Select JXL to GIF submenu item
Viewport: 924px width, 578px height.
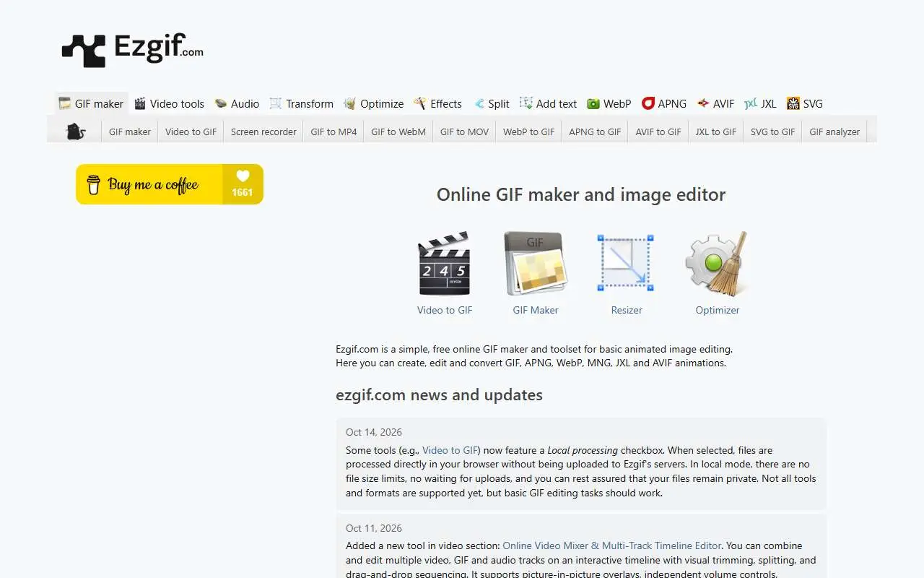(x=716, y=131)
